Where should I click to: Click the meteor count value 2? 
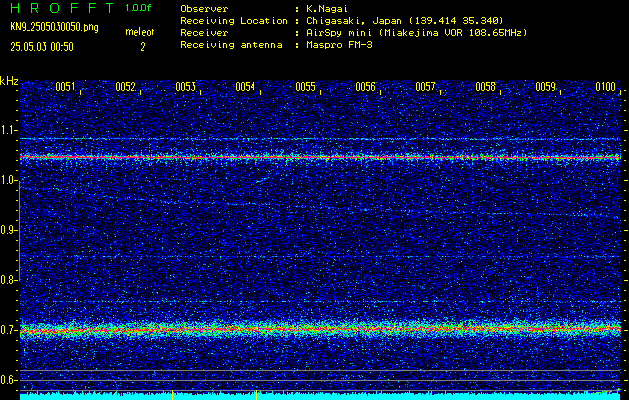[142, 47]
